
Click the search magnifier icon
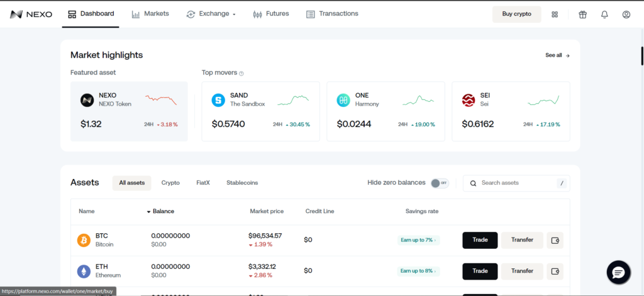tap(473, 183)
